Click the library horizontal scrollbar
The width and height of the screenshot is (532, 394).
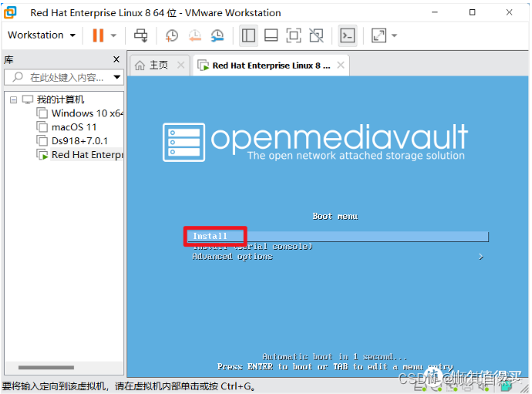[45, 368]
